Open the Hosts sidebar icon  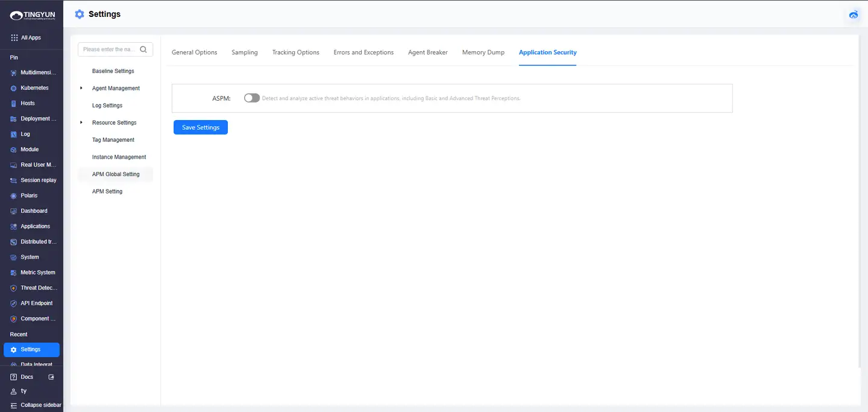point(13,104)
